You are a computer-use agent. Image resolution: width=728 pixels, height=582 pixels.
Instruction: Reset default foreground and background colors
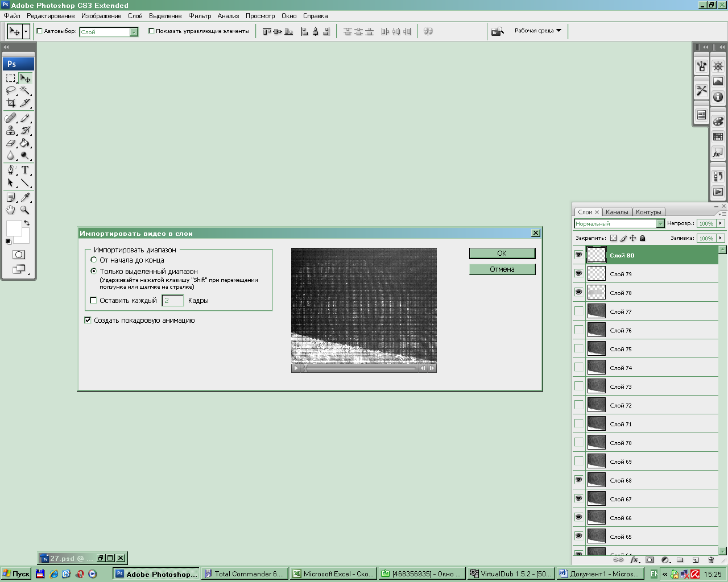(x=8, y=242)
